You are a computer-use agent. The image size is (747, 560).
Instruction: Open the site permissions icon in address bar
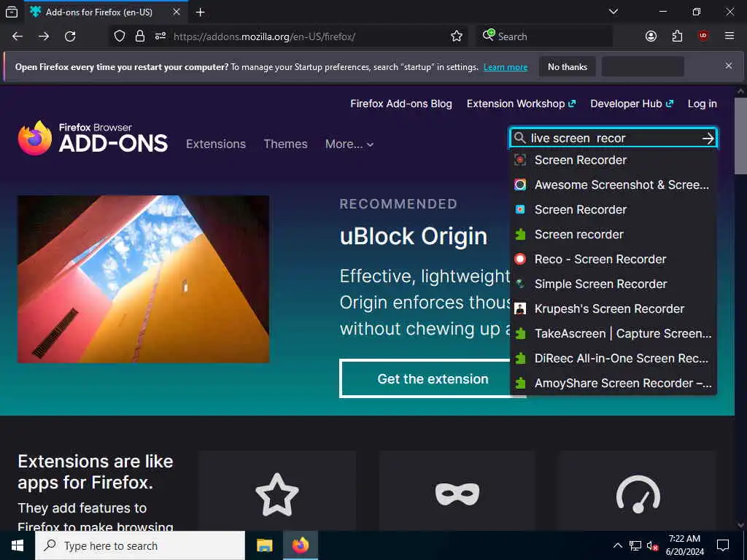pos(160,36)
